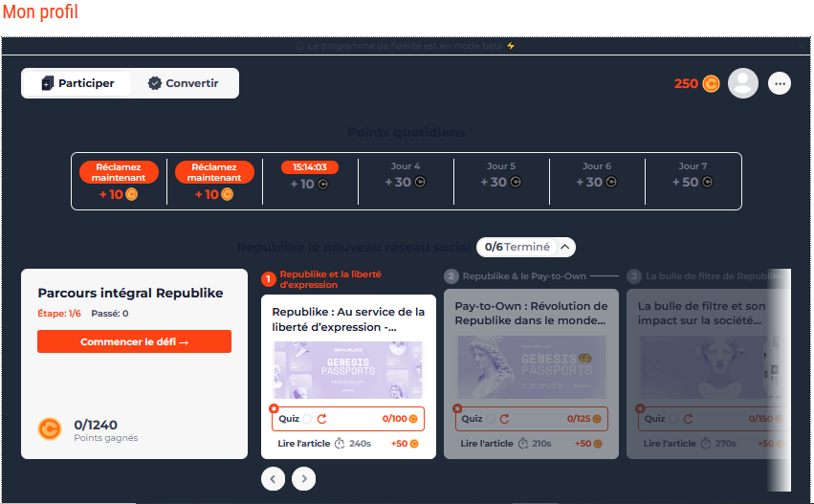Select the Jour 4 +30 reward
Image resolution: width=814 pixels, height=504 pixels.
tap(406, 175)
